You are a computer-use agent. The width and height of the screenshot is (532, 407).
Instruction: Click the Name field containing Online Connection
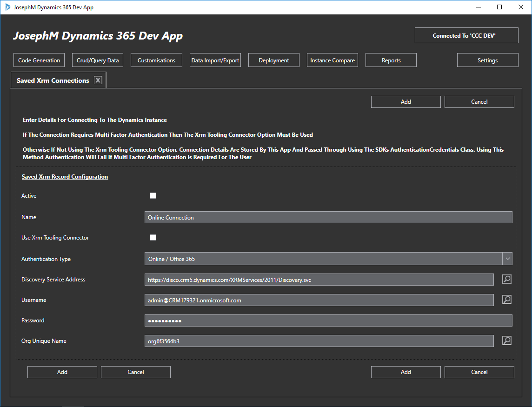click(x=328, y=217)
